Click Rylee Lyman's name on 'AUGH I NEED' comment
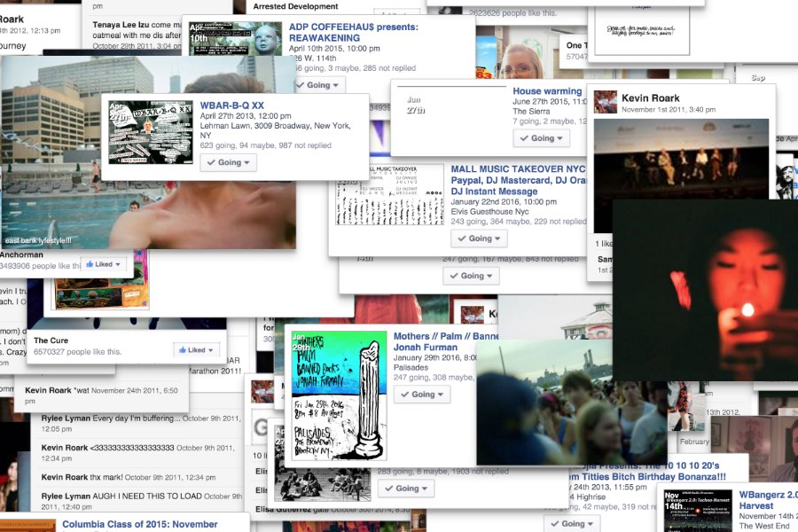Screen dimensions: 798x532 pyautogui.click(x=66, y=496)
